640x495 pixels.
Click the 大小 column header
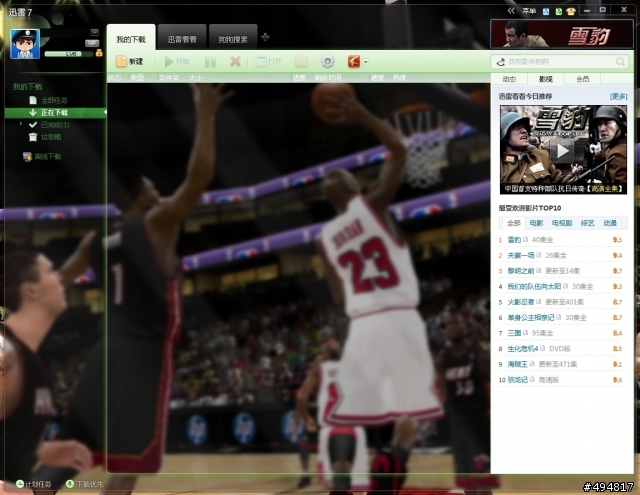click(x=196, y=78)
